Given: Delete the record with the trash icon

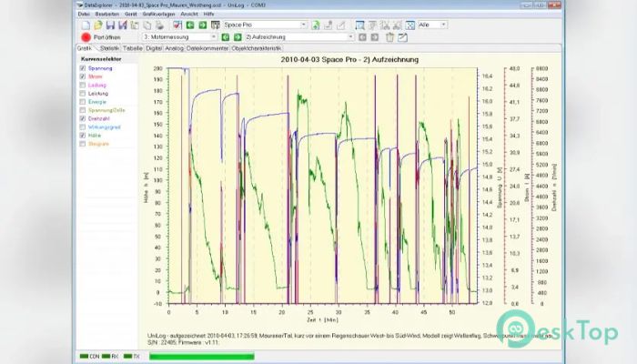Looking at the screenshot, I should tap(389, 37).
